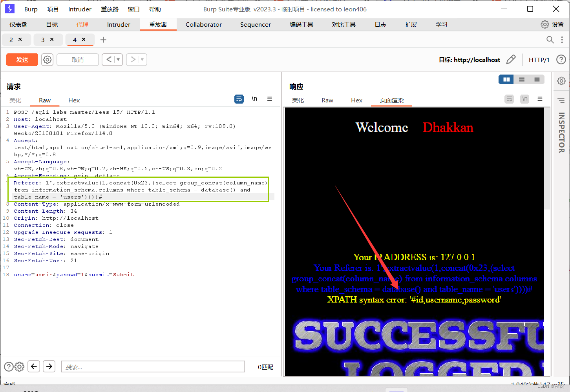Select request Hex view tab
The image size is (570, 392).
[x=74, y=100]
